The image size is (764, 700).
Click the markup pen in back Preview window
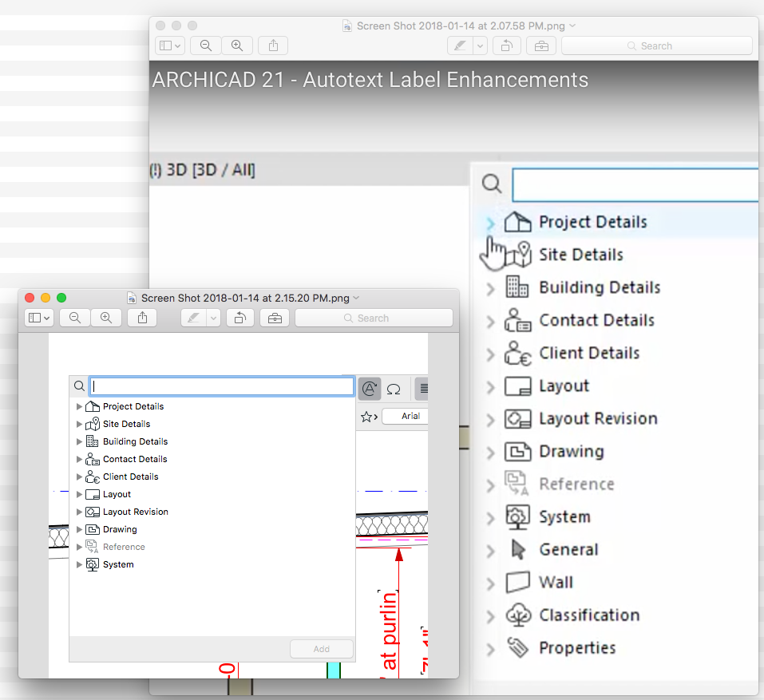460,45
